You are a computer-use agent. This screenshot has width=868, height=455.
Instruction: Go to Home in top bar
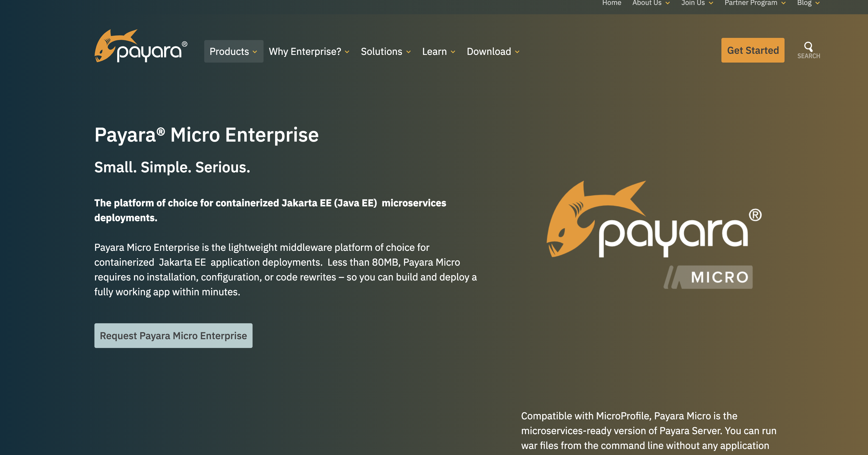tap(611, 3)
